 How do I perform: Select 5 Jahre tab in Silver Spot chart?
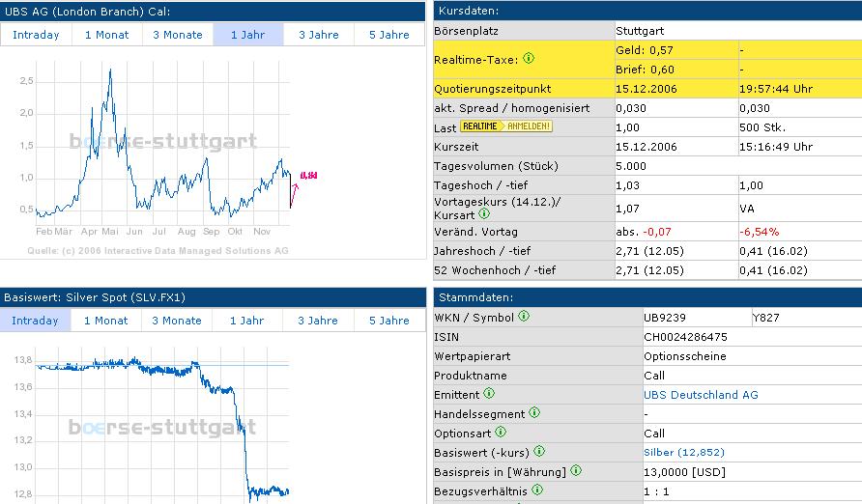(x=389, y=321)
